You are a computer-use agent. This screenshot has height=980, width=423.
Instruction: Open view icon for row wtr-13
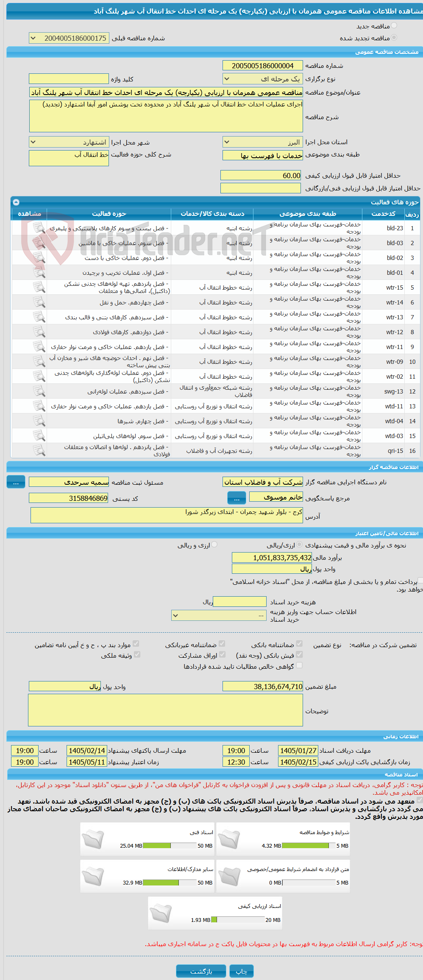tap(39, 317)
